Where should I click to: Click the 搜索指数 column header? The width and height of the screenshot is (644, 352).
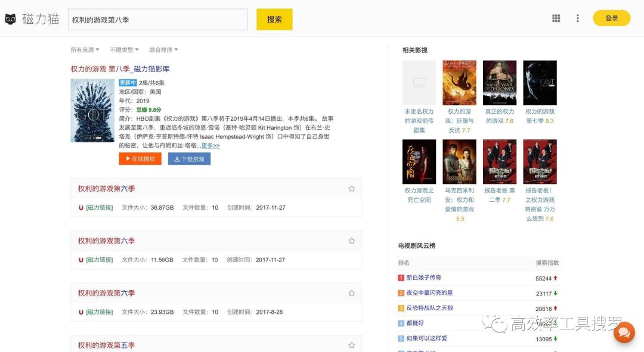point(547,263)
